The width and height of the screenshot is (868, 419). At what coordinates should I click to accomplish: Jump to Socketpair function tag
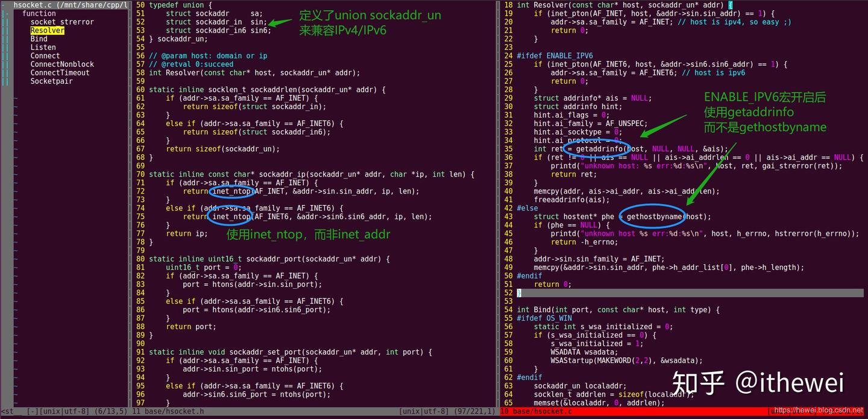[51, 81]
